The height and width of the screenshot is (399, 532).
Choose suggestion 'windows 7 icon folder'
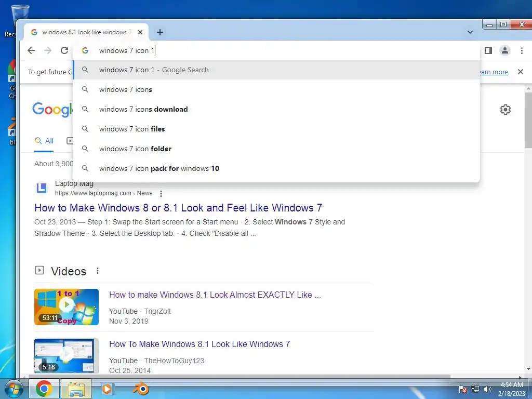tap(276, 149)
